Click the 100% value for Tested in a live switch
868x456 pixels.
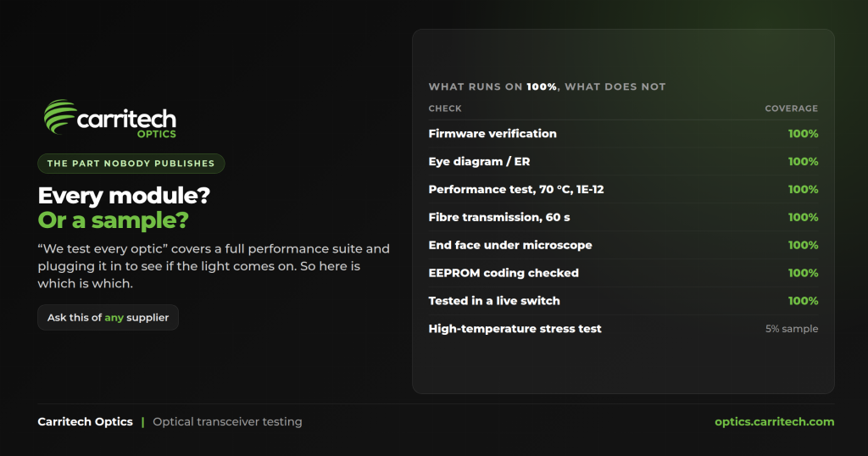[x=804, y=301]
